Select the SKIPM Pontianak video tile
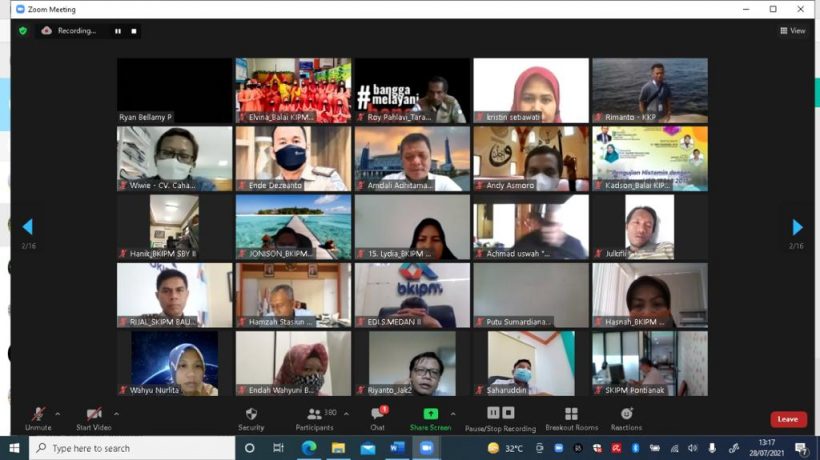This screenshot has height=460, width=820. [650, 363]
